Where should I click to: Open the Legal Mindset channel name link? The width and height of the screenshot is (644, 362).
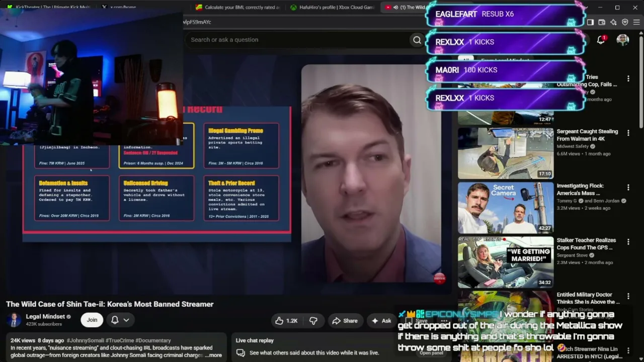pos(45,316)
